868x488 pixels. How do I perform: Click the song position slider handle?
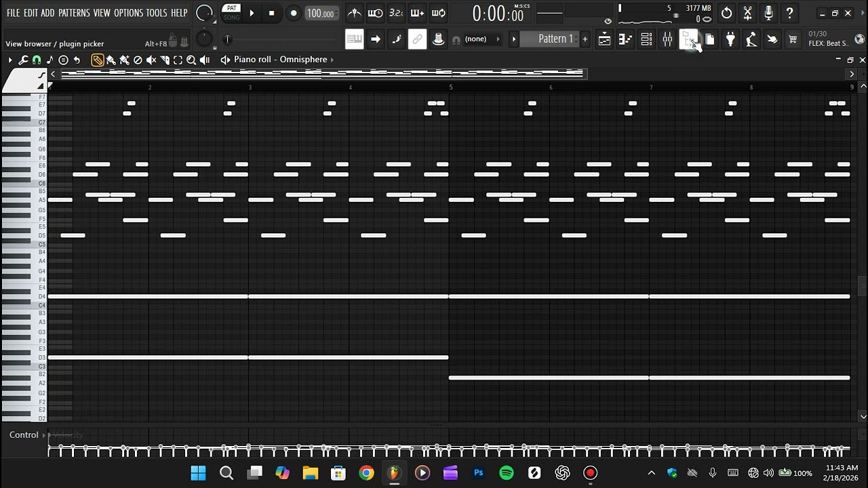228,39
